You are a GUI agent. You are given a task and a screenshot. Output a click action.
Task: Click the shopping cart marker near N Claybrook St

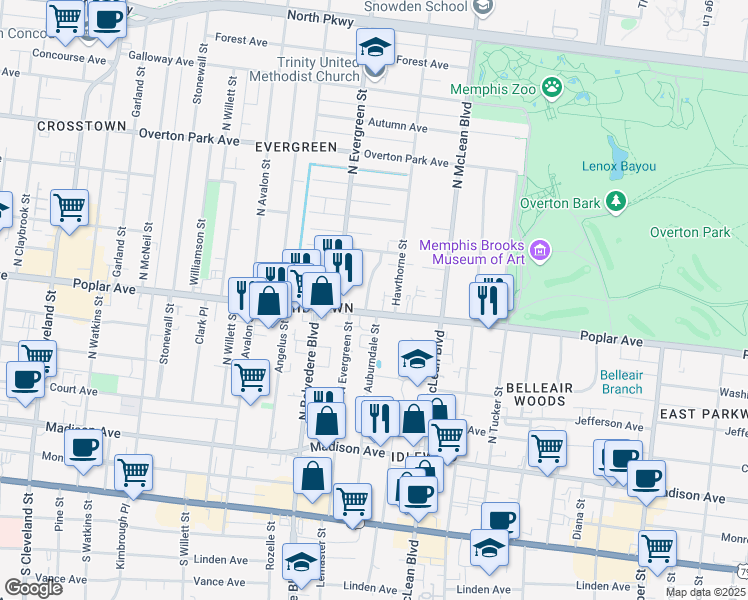pyautogui.click(x=70, y=208)
